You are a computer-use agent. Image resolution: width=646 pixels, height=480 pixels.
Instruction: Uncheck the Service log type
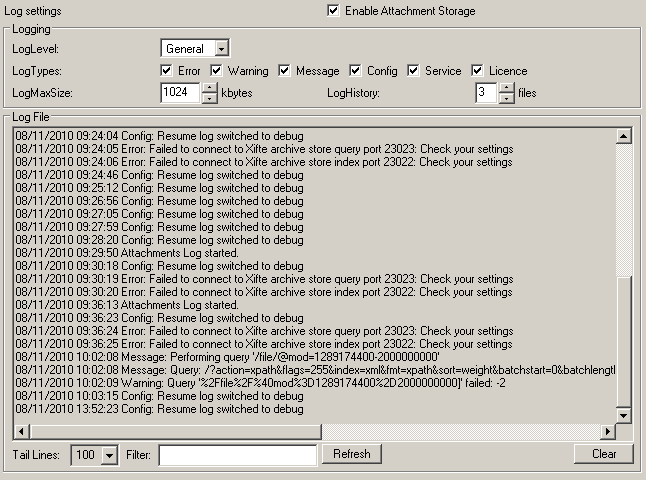414,71
